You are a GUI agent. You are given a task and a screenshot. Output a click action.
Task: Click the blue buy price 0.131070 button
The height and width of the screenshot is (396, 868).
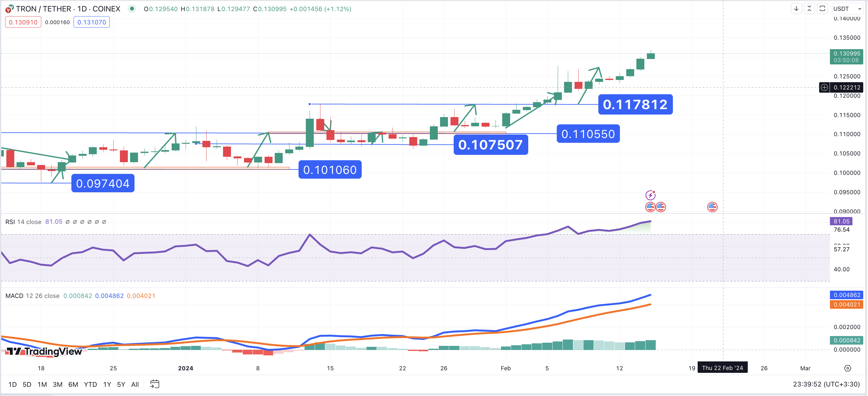(x=92, y=22)
